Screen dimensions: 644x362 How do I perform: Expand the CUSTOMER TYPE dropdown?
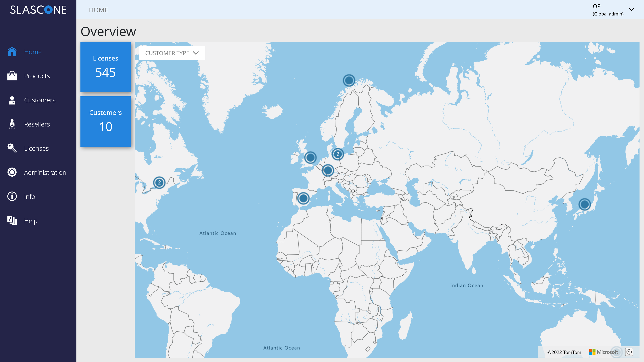click(172, 53)
